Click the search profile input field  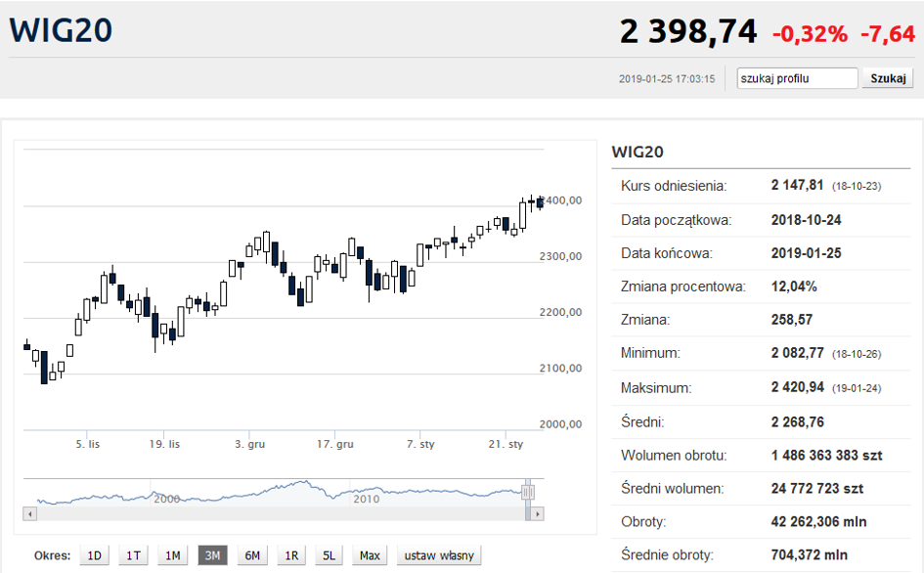click(797, 78)
